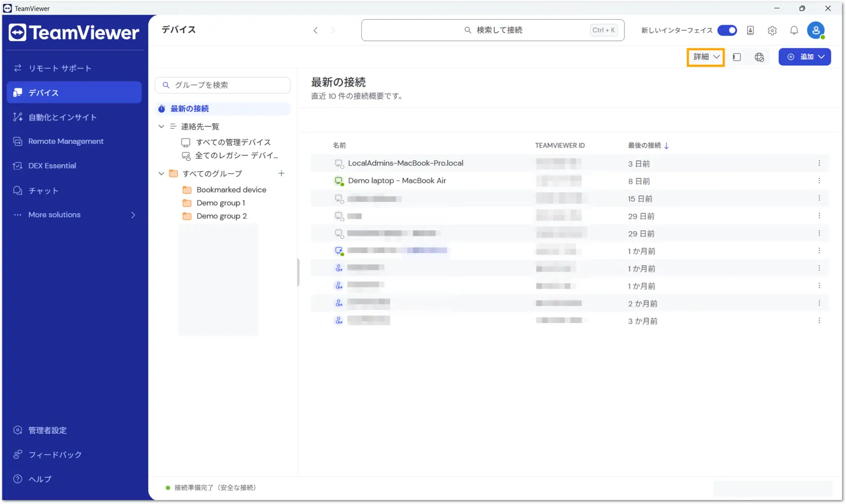Open the チャット section

(x=74, y=191)
